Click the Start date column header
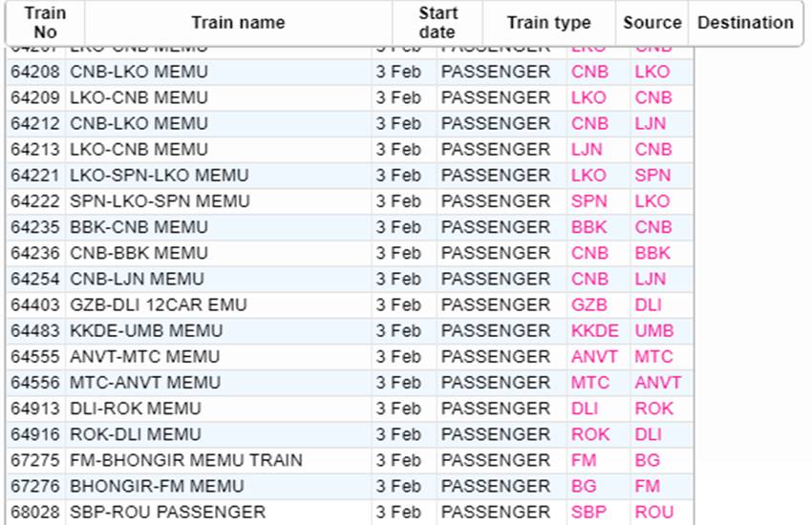Viewport: 812px width, 525px height. (438, 23)
